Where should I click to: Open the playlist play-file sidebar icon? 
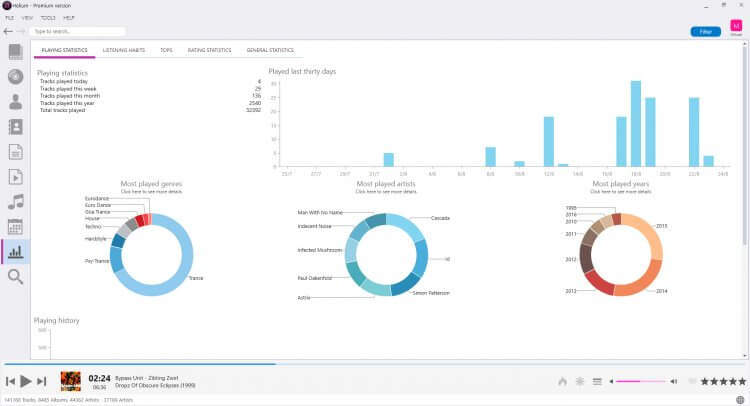pos(15,177)
